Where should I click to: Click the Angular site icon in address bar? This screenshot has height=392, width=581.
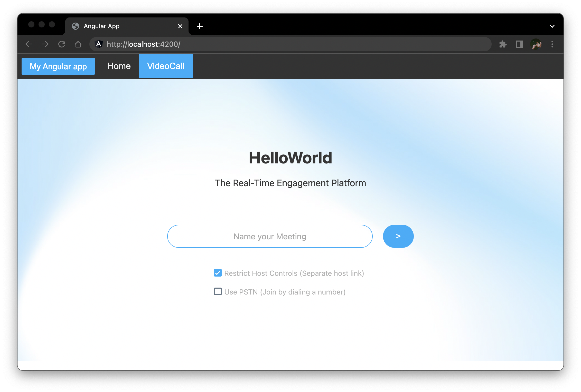click(x=99, y=44)
